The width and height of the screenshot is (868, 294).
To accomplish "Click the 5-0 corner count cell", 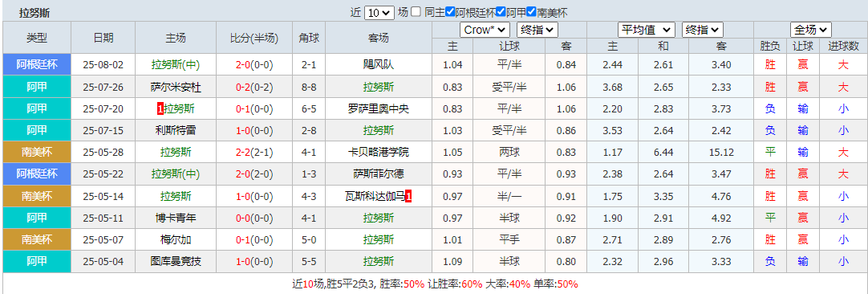I will point(309,239).
